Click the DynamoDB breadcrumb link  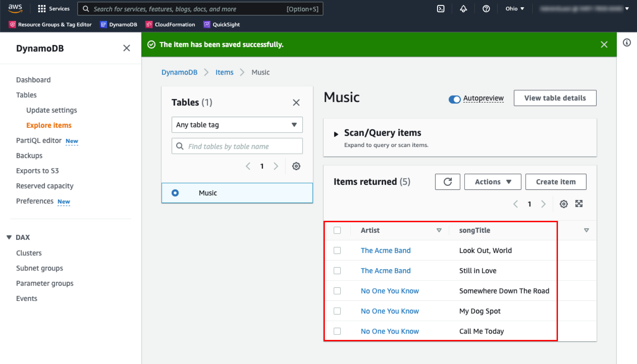point(179,72)
